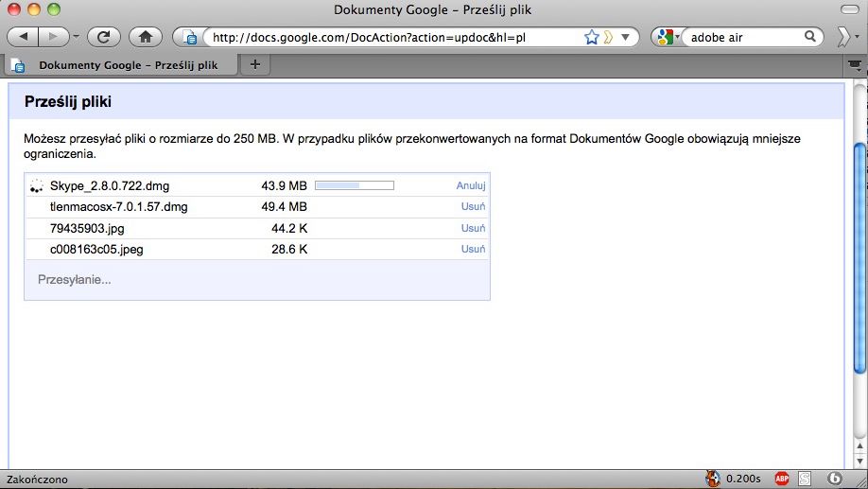Screen dimensions: 868x489
Task: Click the 49.4 MB size value
Action: (x=284, y=207)
